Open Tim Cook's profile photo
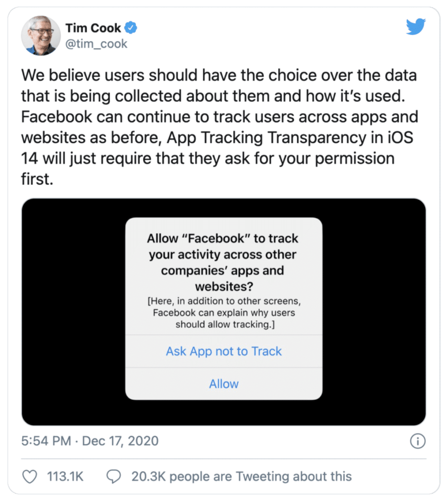The image size is (448, 501). [41, 35]
